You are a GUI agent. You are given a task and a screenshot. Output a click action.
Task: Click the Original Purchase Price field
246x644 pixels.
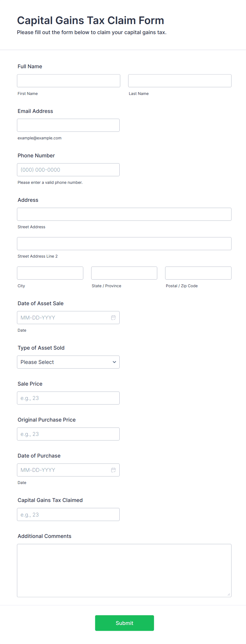pos(68,434)
